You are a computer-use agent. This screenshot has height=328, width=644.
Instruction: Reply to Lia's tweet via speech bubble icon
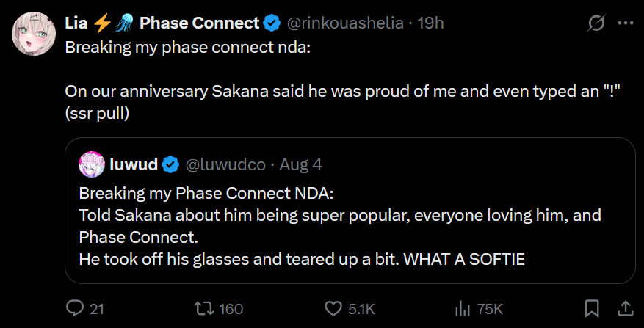click(x=76, y=308)
